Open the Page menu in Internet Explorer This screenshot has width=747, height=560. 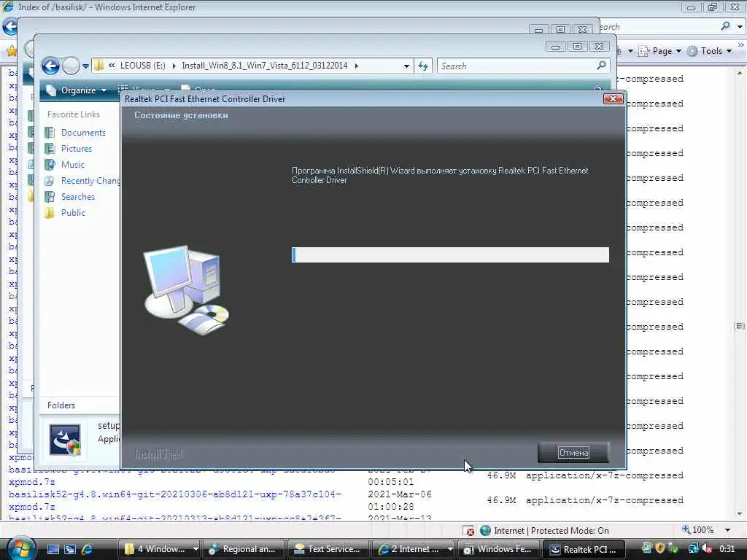click(x=666, y=51)
